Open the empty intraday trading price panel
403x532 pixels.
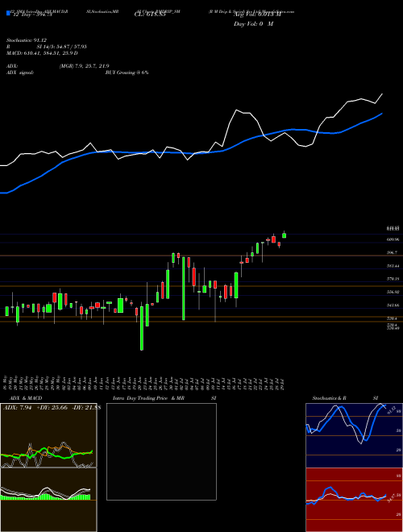pyautogui.click(x=161, y=451)
